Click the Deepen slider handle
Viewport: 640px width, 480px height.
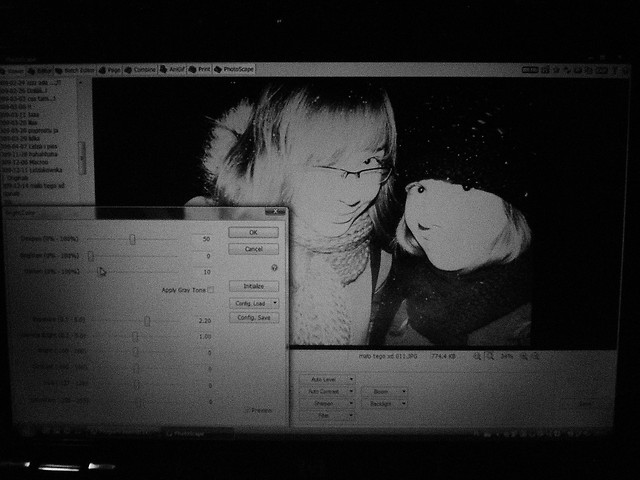coord(132,239)
